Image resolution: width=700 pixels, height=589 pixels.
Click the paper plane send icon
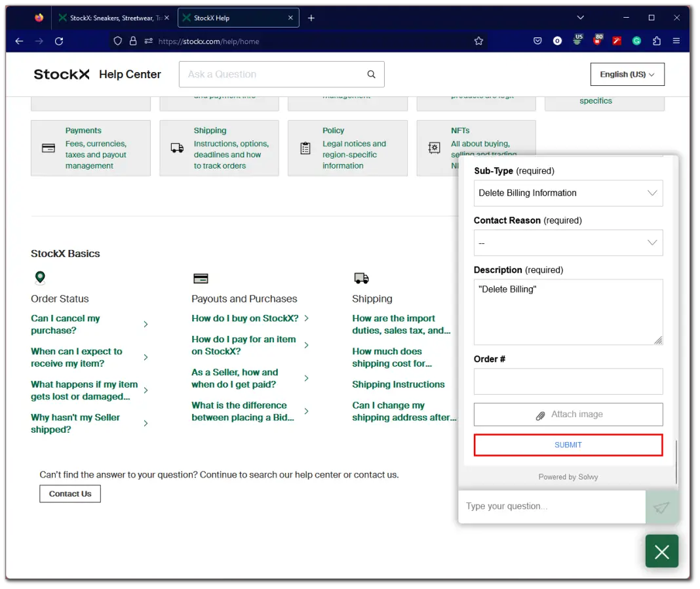coord(661,507)
